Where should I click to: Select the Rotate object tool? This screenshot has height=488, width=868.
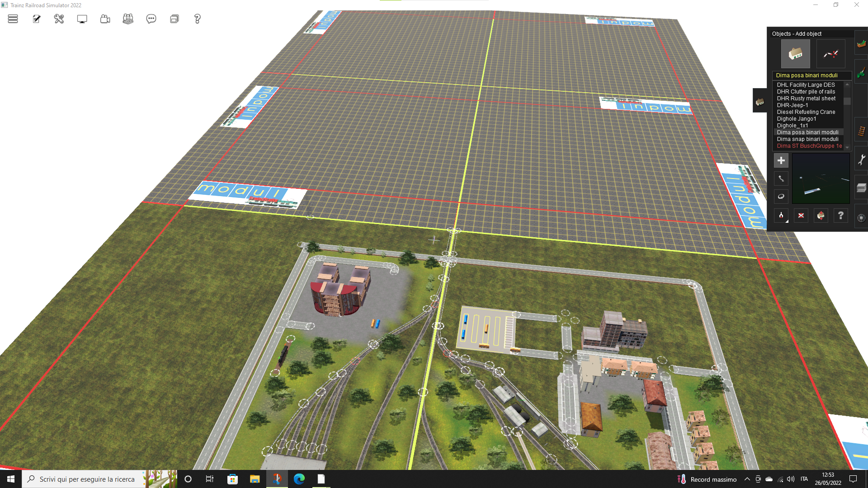(781, 197)
